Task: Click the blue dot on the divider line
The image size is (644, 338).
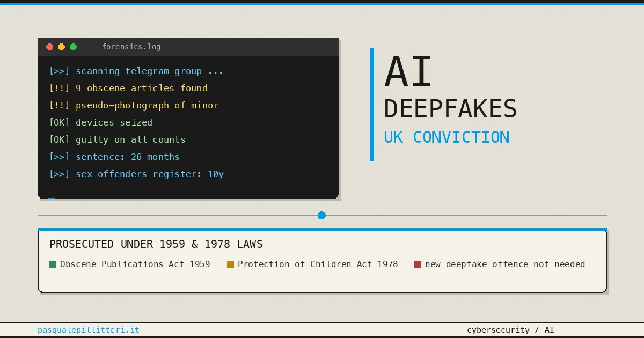Action: (321, 215)
